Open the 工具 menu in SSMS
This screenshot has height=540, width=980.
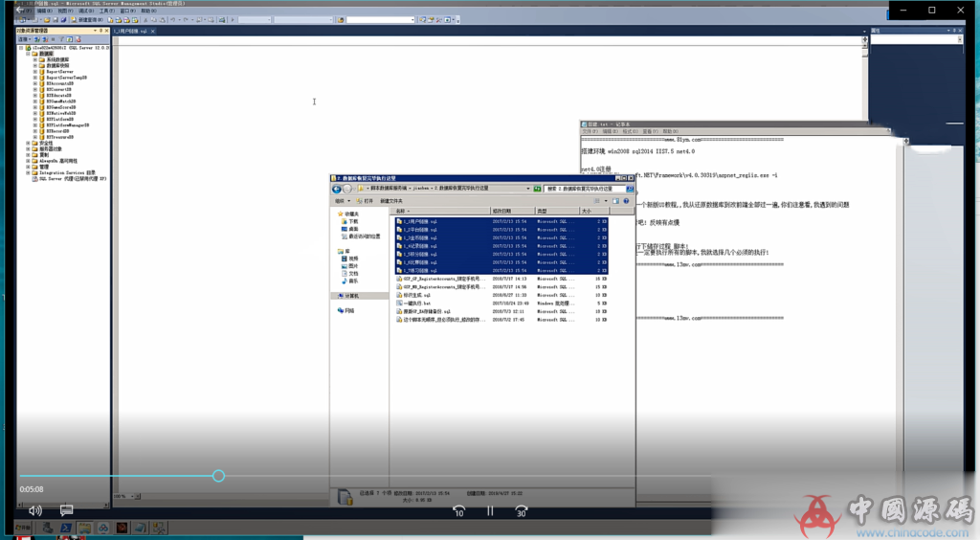[x=106, y=11]
